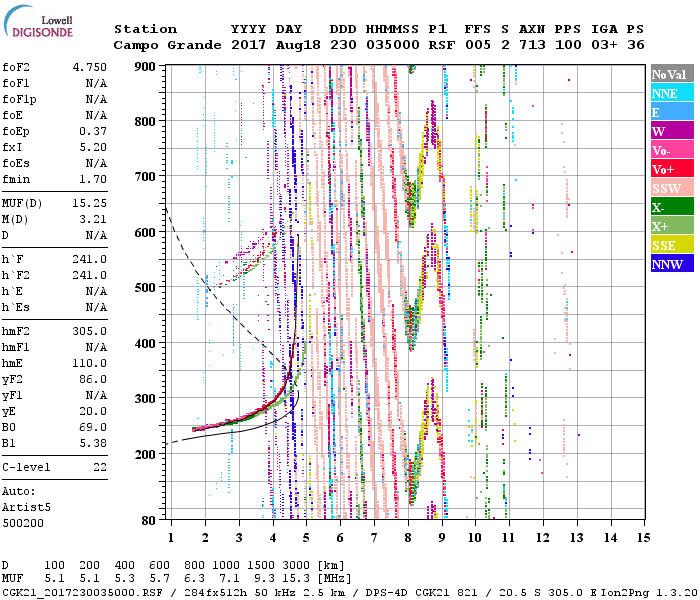Image resolution: width=700 pixels, height=600 pixels.
Task: Select the NNW blue legend swatch
Action: (672, 264)
